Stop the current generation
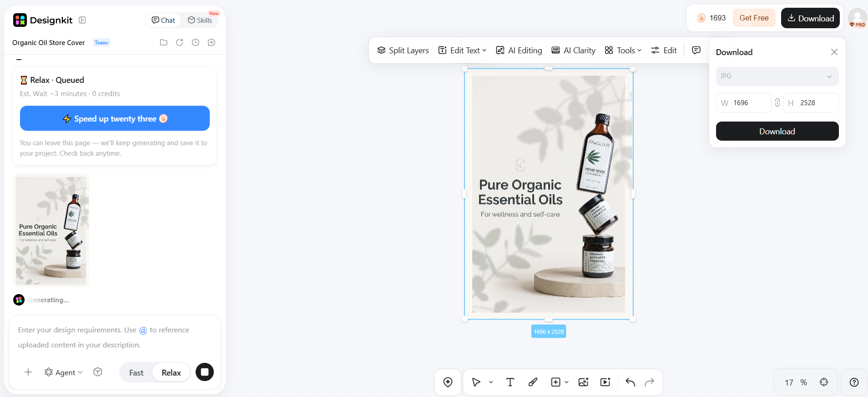Image resolution: width=868 pixels, height=397 pixels. (x=205, y=372)
